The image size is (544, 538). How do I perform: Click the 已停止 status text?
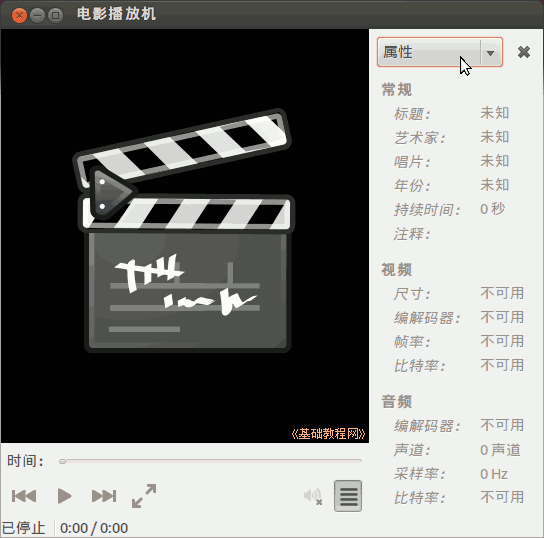(24, 528)
